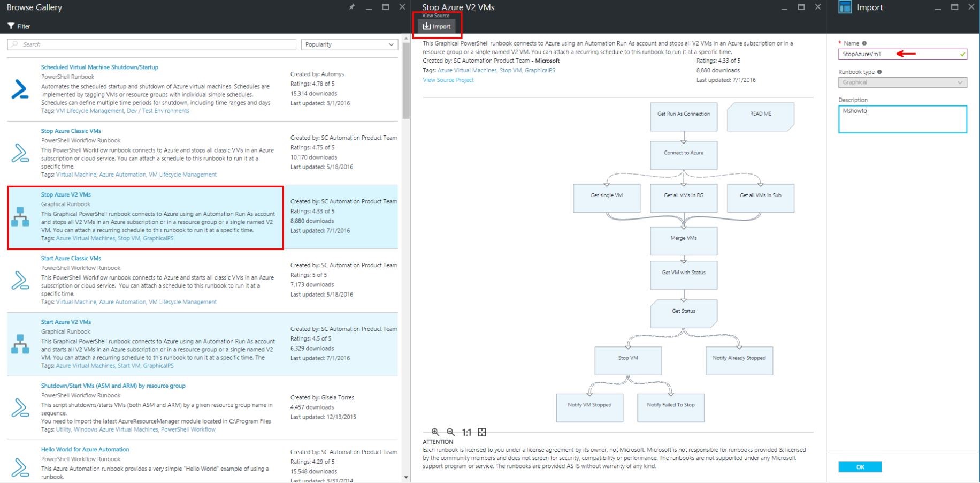Open the Filter option in Browse Gallery

(x=19, y=26)
